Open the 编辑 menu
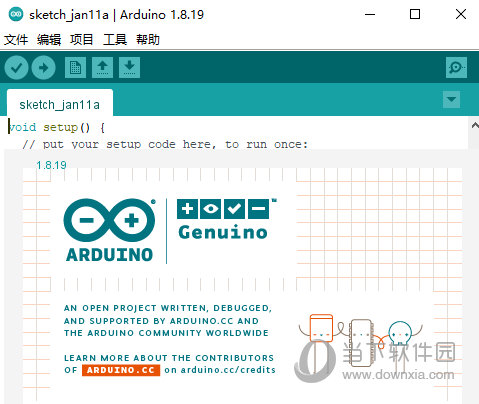Viewport: 479px width, 404px height. 49,40
